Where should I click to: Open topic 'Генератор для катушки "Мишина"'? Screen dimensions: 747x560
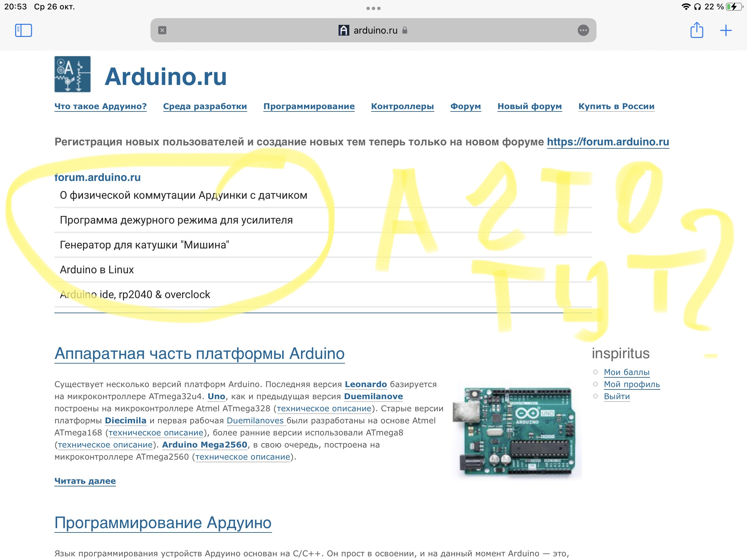point(144,245)
